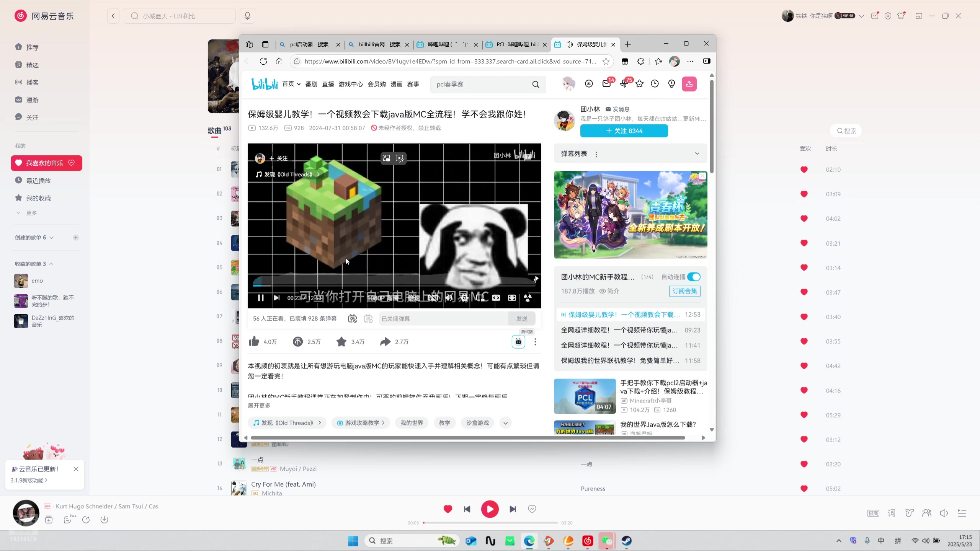Unlike the song with duration 02:10
Screen dimensions: 980x551
pyautogui.click(x=804, y=170)
